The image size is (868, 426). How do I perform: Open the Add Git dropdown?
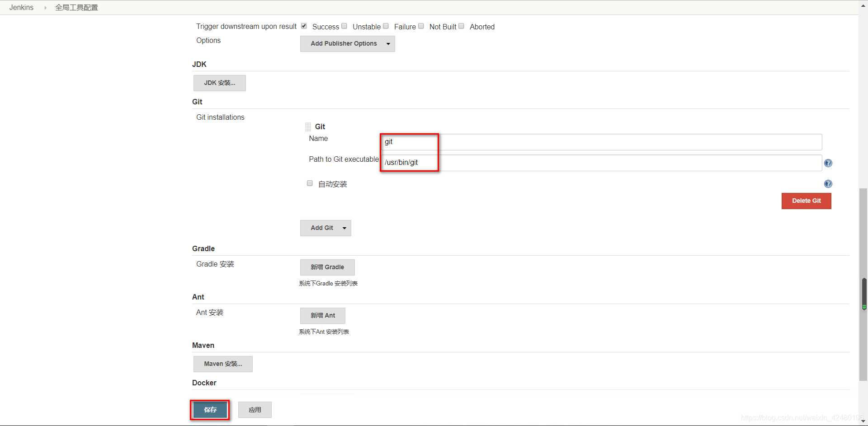(325, 228)
